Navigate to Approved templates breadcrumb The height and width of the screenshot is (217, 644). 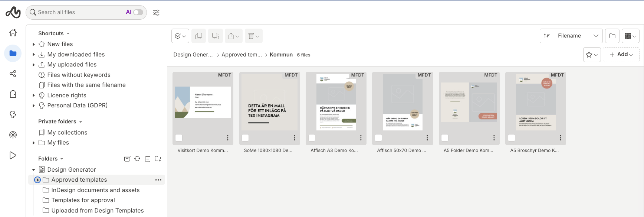tap(241, 55)
